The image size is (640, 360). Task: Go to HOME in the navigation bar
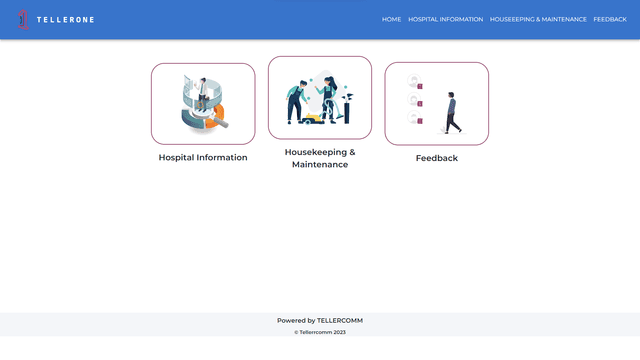(x=391, y=19)
